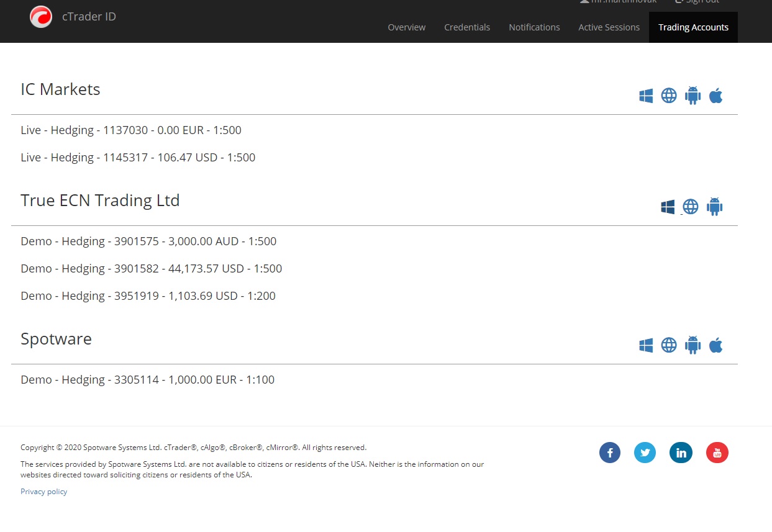Open the web platform globe icon for Spotware
This screenshot has height=532, width=772.
(x=669, y=345)
